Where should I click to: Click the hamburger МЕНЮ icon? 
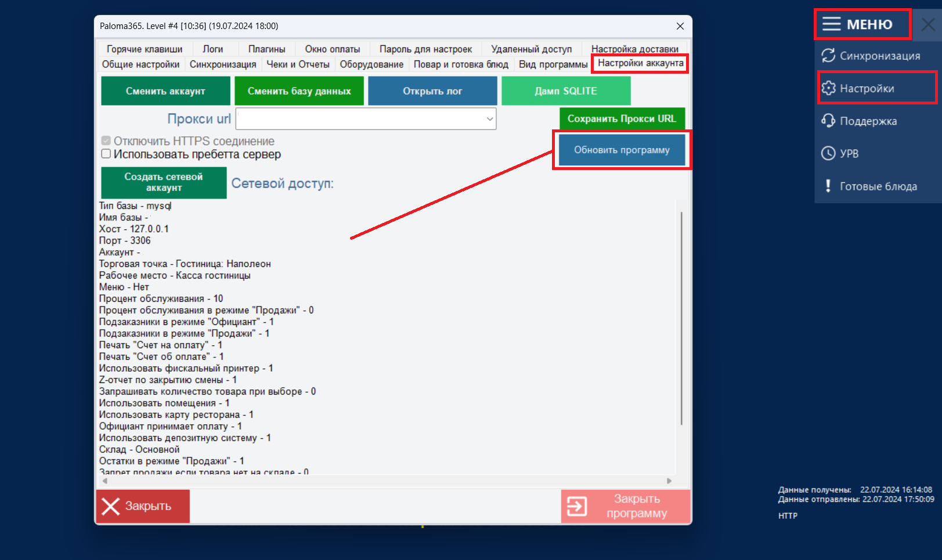(831, 24)
